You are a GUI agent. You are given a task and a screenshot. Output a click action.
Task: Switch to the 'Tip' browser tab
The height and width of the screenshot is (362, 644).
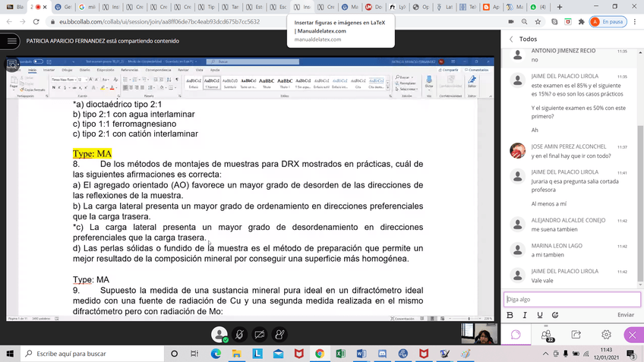(207, 7)
